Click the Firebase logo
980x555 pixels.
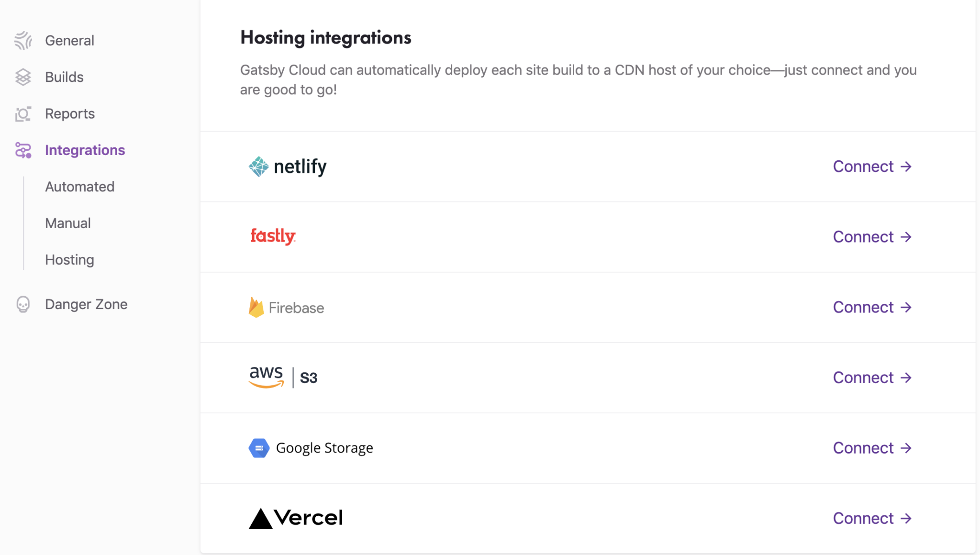tap(286, 307)
